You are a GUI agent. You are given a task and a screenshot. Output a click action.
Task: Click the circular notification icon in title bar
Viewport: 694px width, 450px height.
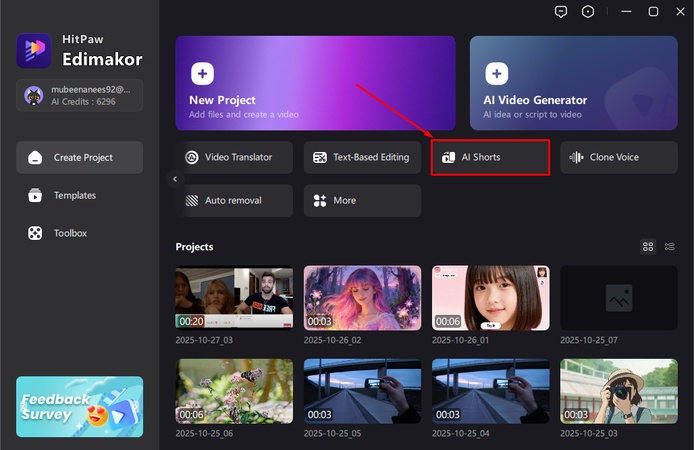click(588, 11)
